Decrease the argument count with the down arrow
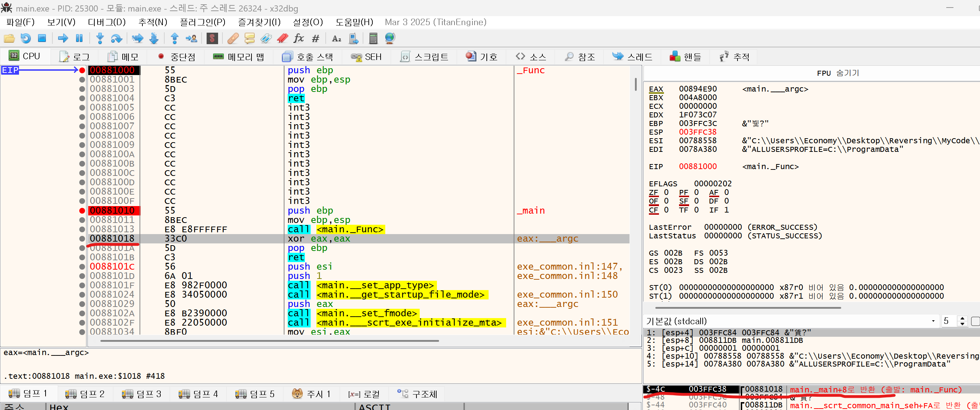Screen dimensions: 980x410 point(962,324)
